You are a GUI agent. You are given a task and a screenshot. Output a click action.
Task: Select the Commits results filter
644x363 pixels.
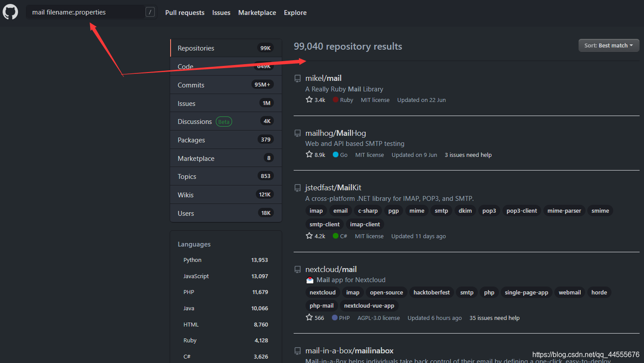click(x=226, y=85)
